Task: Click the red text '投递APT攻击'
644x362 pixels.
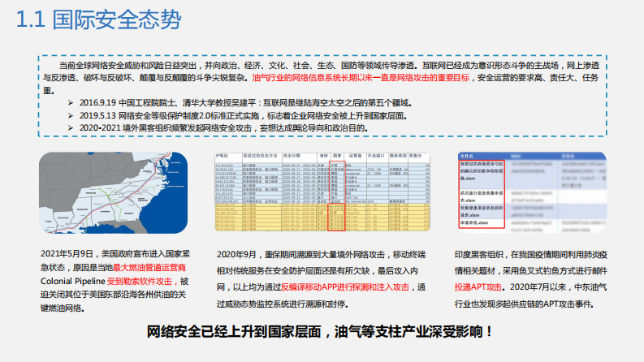Action: click(x=478, y=287)
